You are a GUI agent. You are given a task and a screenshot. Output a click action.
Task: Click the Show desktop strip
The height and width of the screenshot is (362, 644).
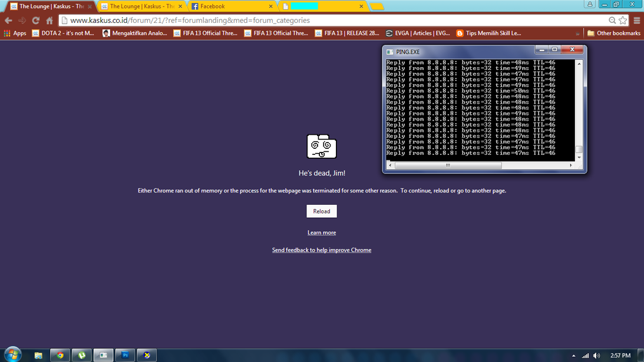(640, 356)
